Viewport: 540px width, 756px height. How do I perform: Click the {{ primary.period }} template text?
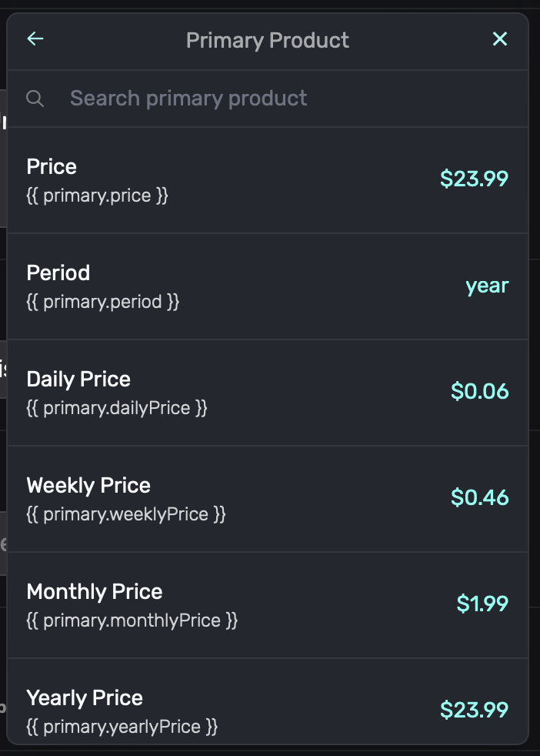tap(102, 302)
